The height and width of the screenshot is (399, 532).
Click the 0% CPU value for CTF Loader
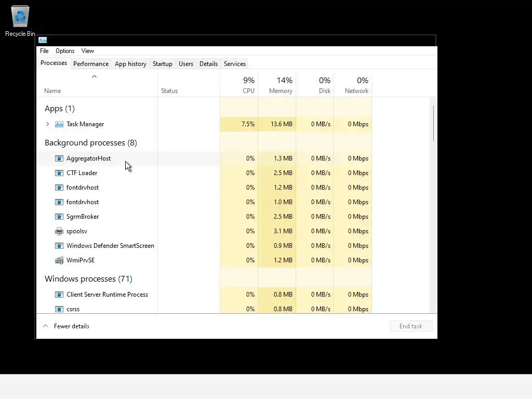click(250, 173)
